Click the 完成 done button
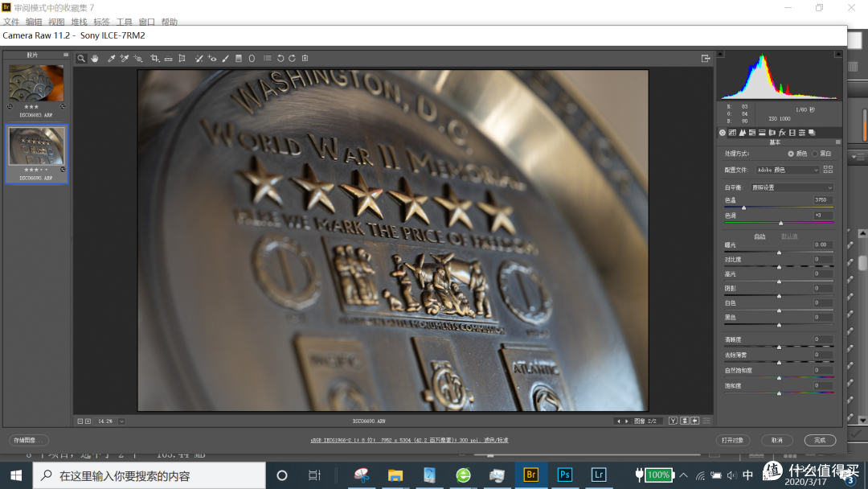This screenshot has width=868, height=489. click(820, 440)
